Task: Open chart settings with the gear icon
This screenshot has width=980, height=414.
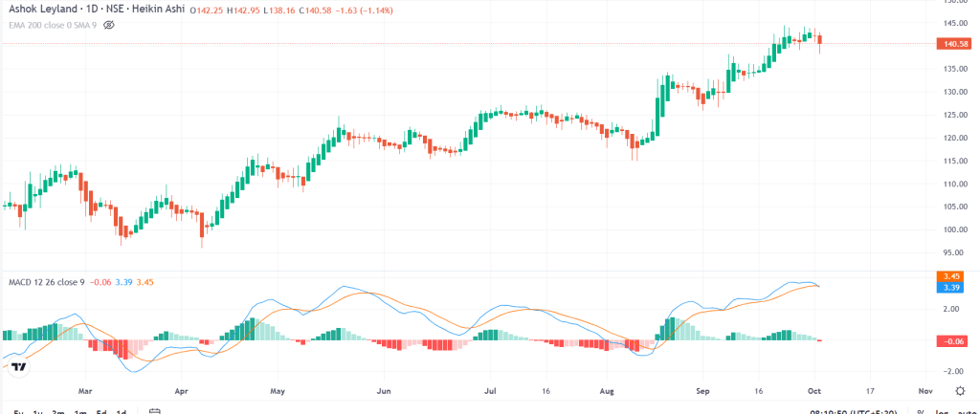Action: [960, 391]
